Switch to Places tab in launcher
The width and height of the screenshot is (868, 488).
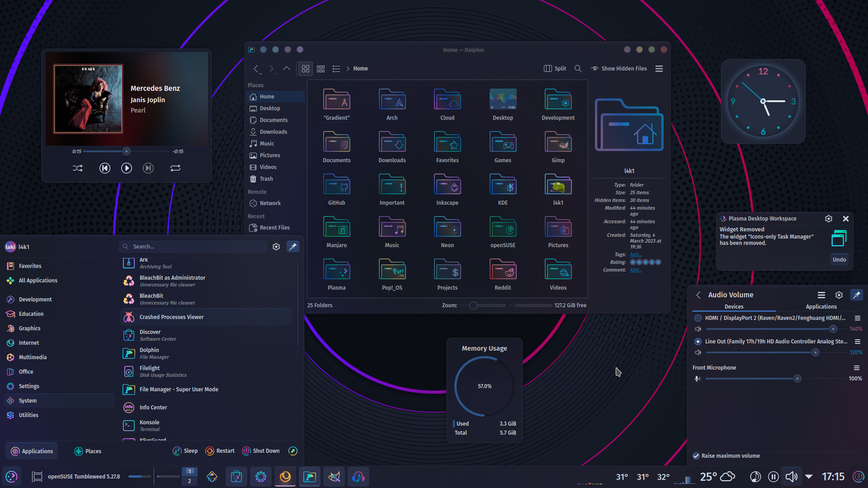click(88, 451)
